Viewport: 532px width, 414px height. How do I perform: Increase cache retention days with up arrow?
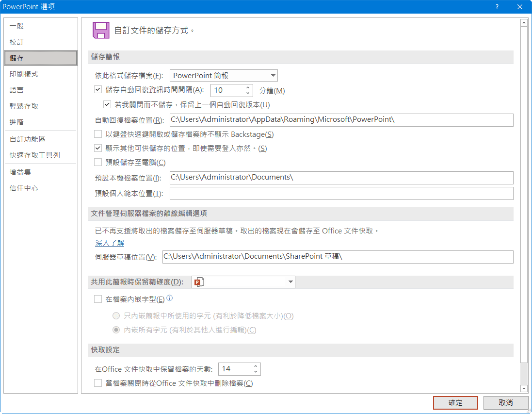pyautogui.click(x=256, y=366)
